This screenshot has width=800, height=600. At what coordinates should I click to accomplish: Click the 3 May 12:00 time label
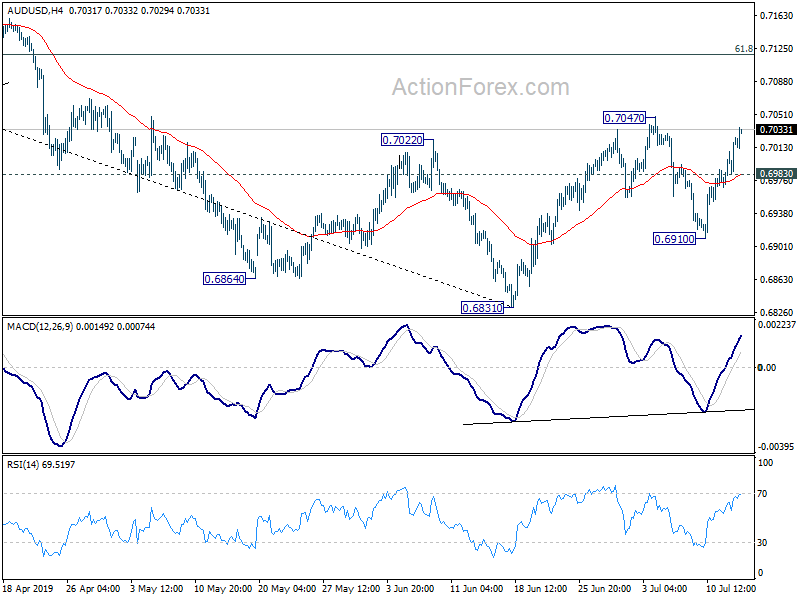pyautogui.click(x=157, y=588)
